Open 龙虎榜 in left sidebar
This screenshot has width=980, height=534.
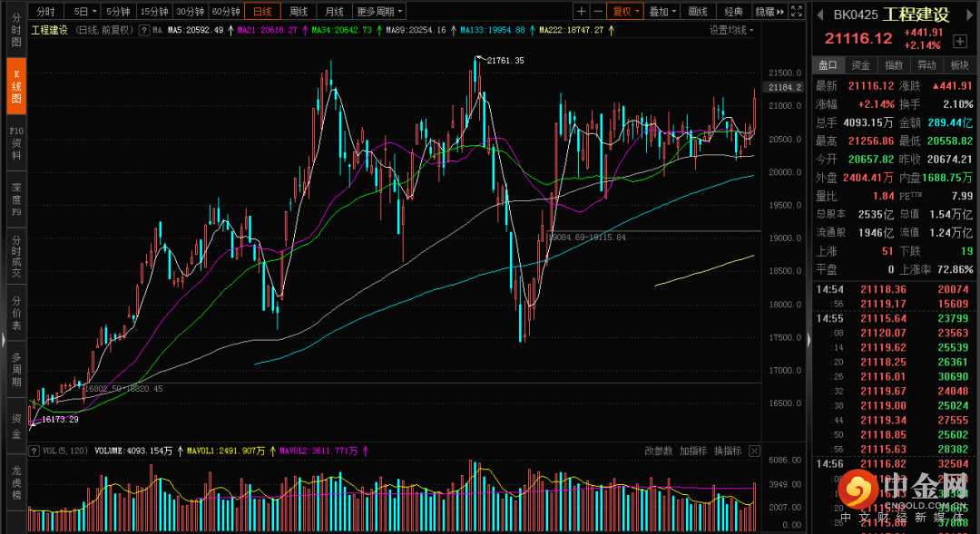pos(16,482)
